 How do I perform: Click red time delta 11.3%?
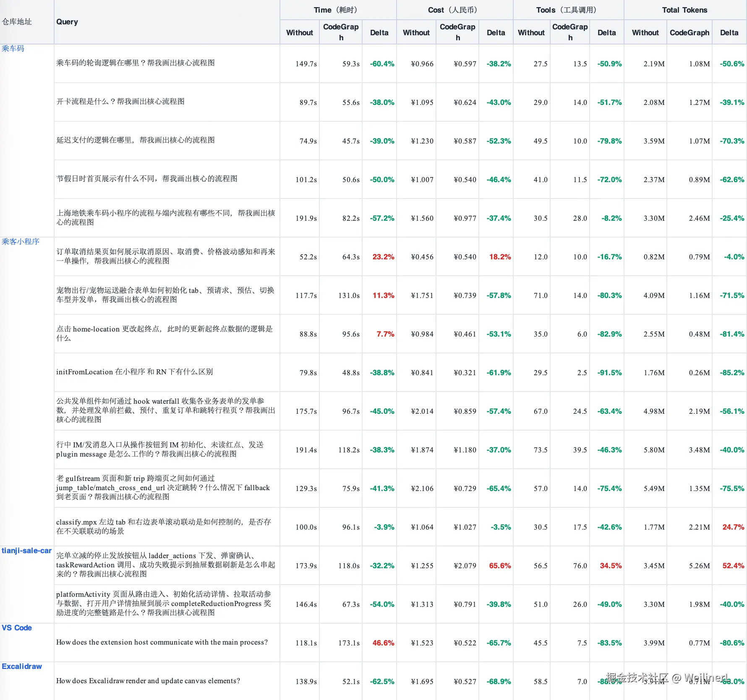[383, 295]
